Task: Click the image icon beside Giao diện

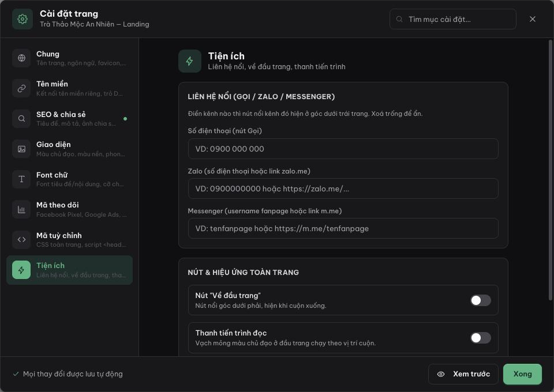Action: [21, 149]
